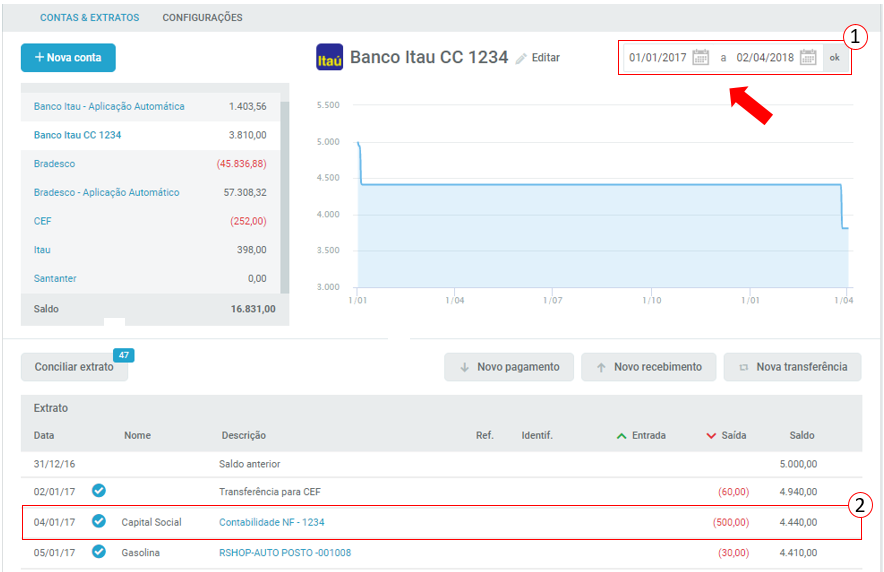Click the 1.403,56 balance value
This screenshot has height=572, width=884.
247,107
